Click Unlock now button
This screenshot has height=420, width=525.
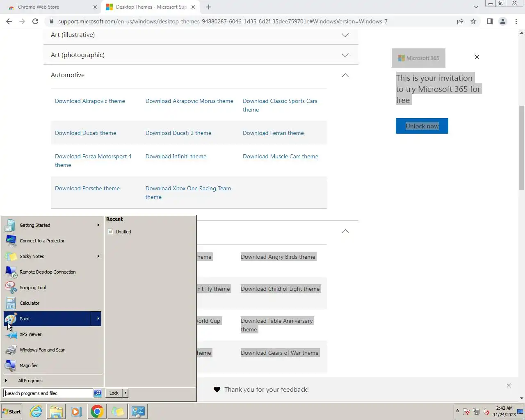(422, 126)
